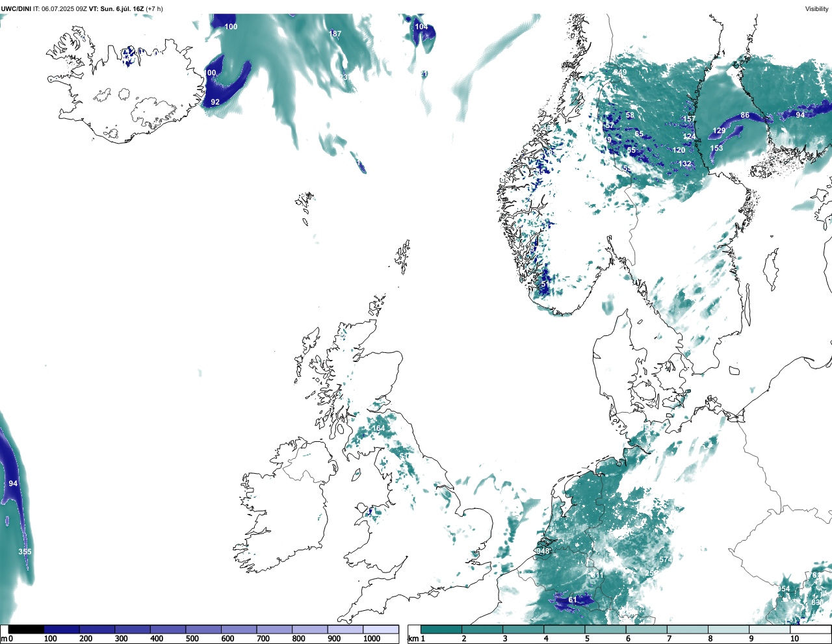Click the 'Visibility' title label

click(817, 8)
